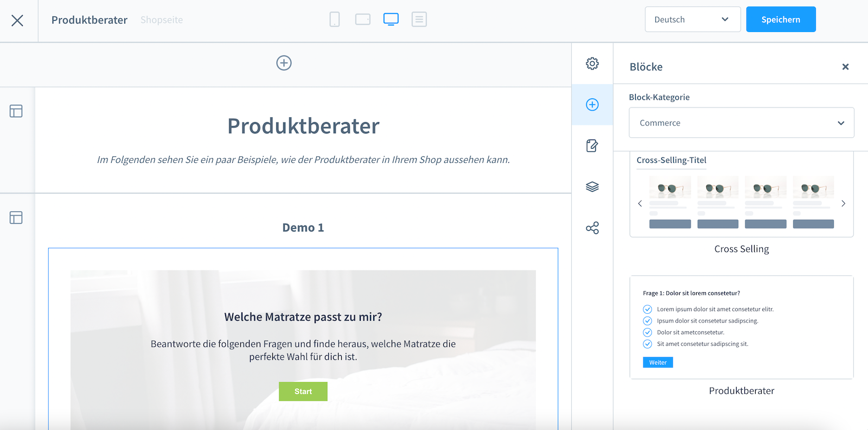The image size is (868, 430).
Task: Switch to form view preview
Action: (419, 20)
